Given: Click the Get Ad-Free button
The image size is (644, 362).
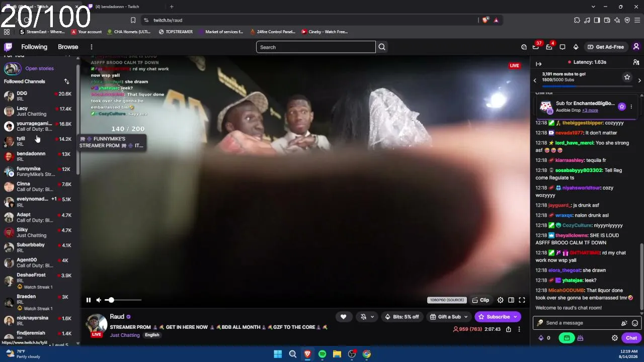Looking at the screenshot, I should tap(605, 47).
